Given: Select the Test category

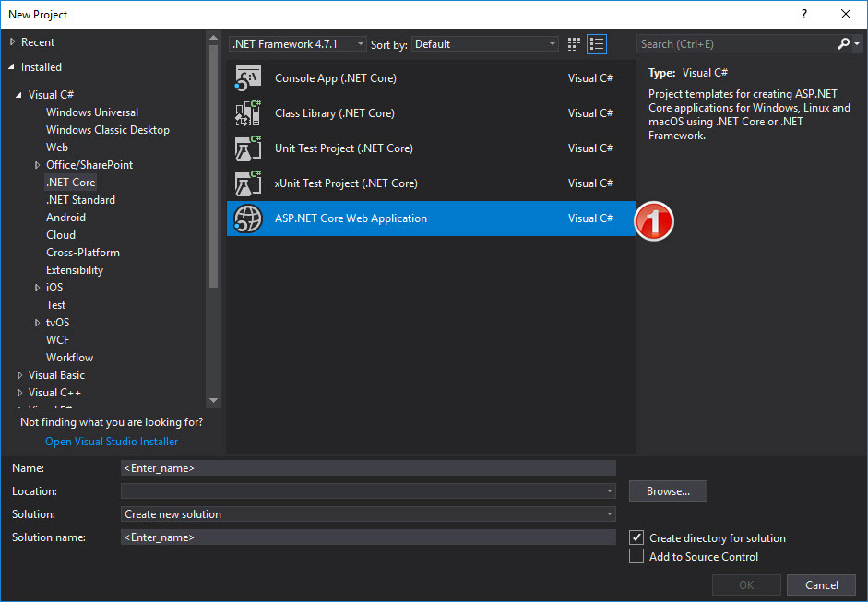Looking at the screenshot, I should pos(56,305).
